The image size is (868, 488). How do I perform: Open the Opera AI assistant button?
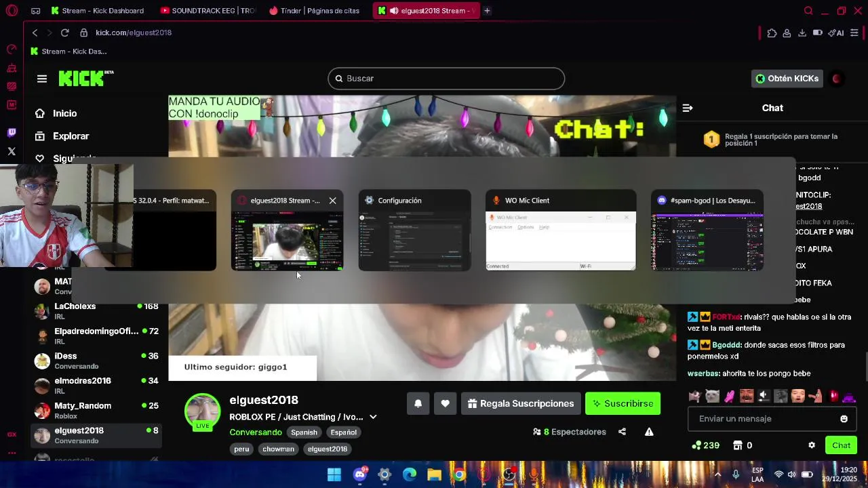835,33
